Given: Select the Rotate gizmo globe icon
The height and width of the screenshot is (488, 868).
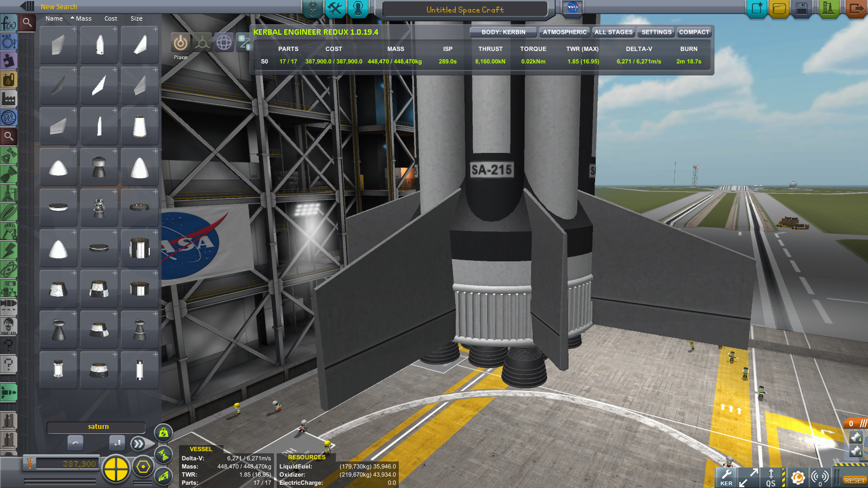Looking at the screenshot, I should (x=224, y=42).
